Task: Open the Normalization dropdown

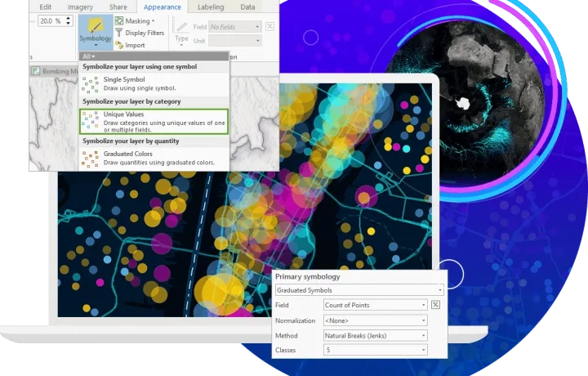Action: [x=376, y=320]
